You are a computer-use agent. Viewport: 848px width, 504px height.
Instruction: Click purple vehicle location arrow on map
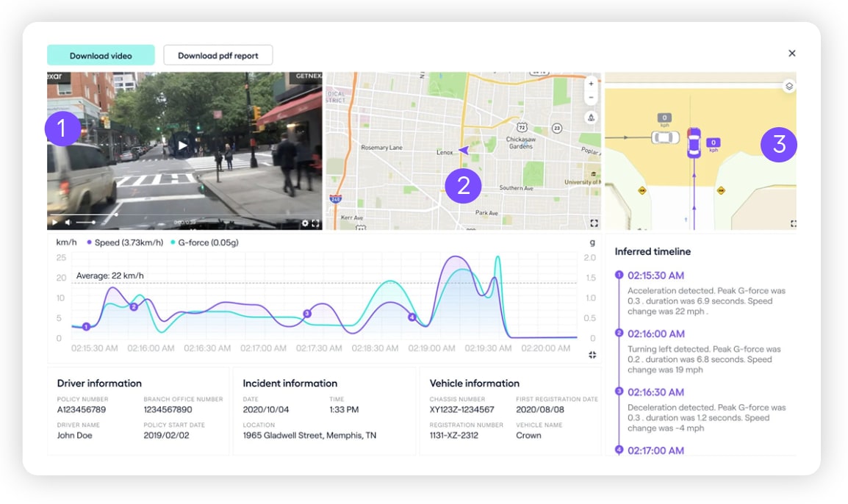pyautogui.click(x=464, y=150)
